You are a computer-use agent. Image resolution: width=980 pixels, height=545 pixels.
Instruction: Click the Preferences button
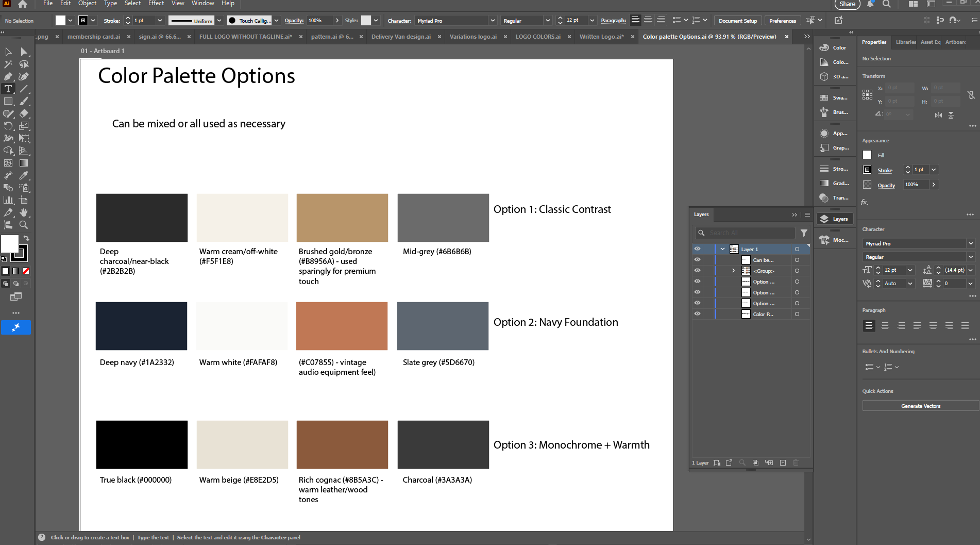(x=782, y=21)
